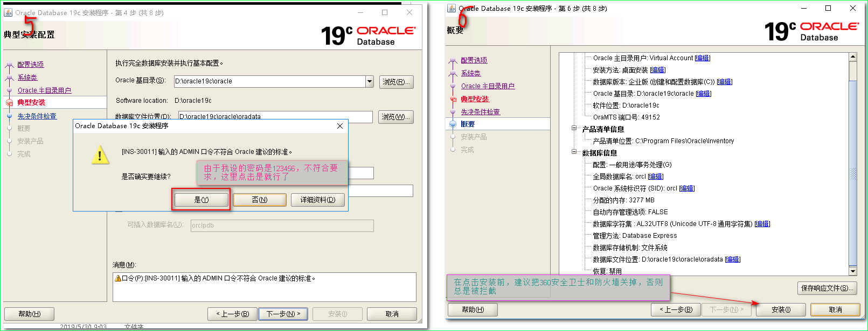The image size is (868, 331).
Task: Go to 配置选项 step in step 6 window sidebar
Action: [474, 60]
